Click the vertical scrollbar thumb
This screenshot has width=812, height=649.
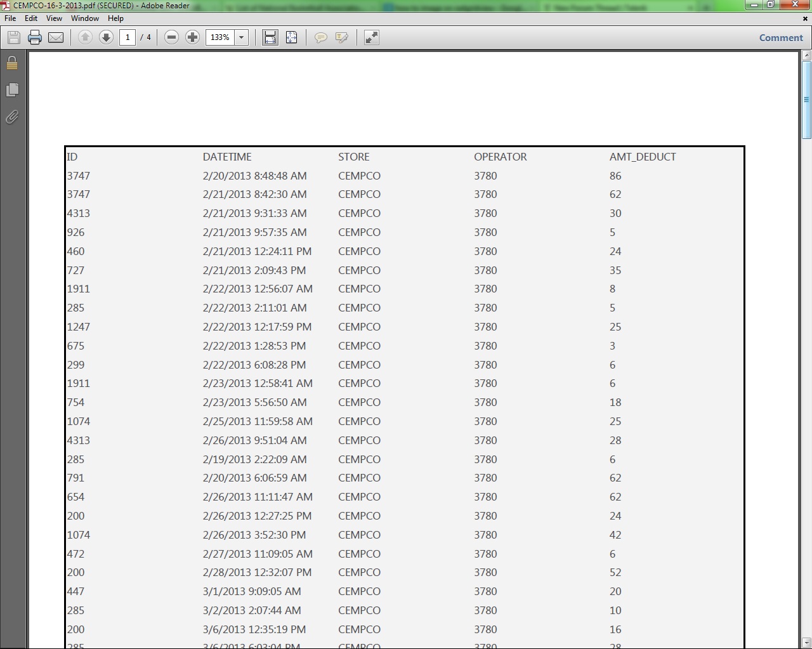tap(806, 100)
